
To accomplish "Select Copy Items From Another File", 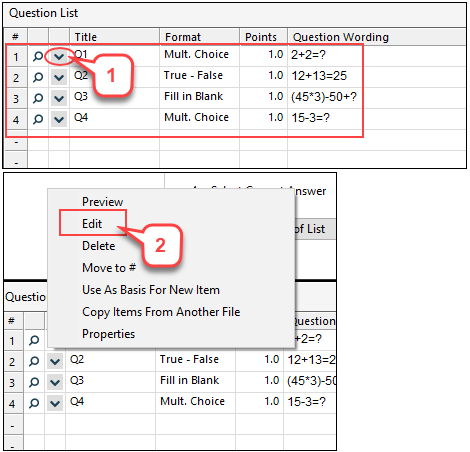I will (161, 312).
